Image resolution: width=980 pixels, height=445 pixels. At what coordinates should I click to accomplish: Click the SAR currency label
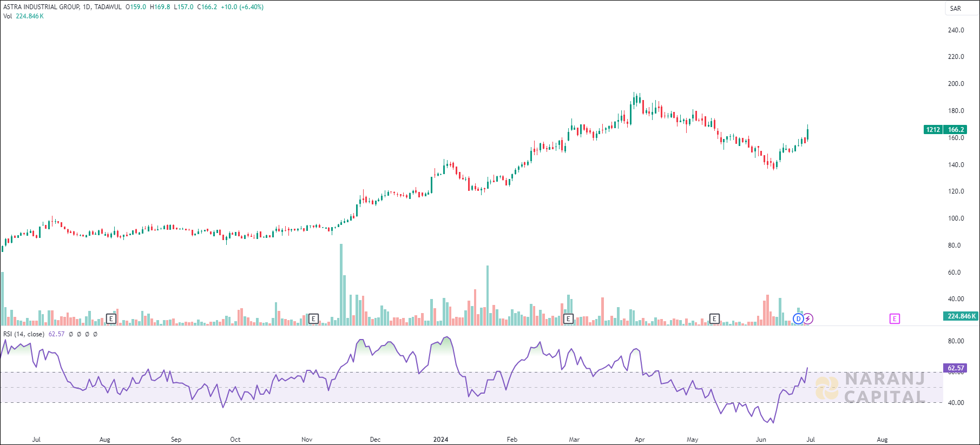coord(956,8)
